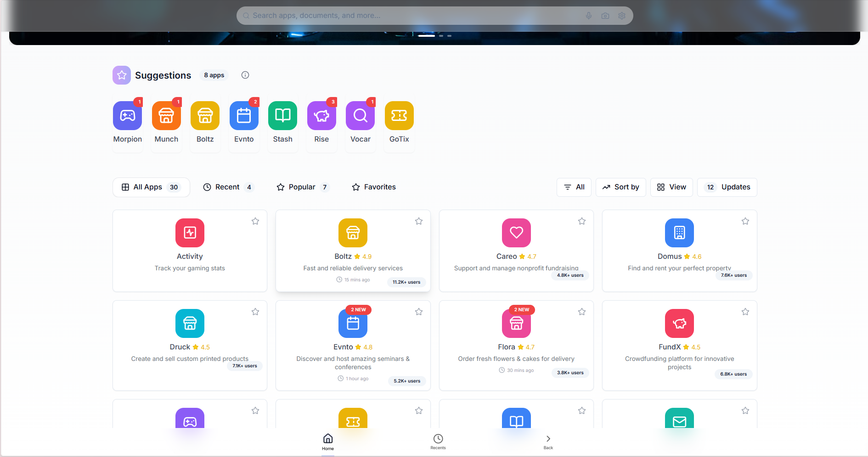This screenshot has width=868, height=457.
Task: Open the Careo heart icon
Action: point(516,233)
